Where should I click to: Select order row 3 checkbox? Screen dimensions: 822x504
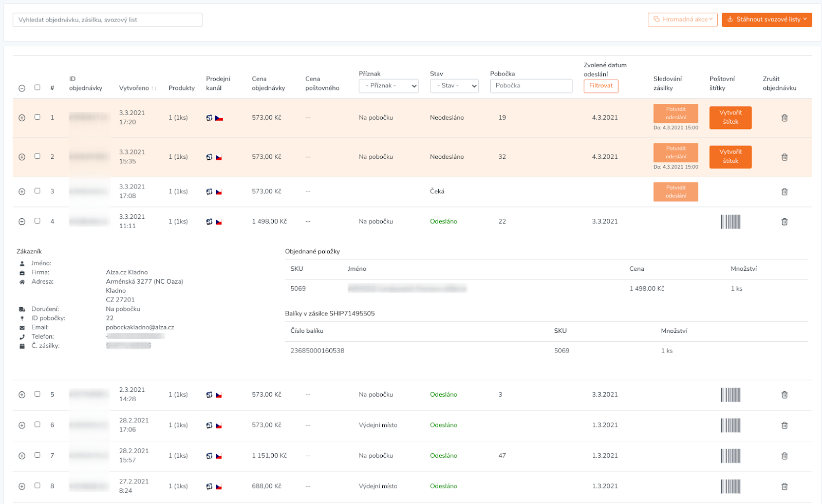[x=38, y=191]
